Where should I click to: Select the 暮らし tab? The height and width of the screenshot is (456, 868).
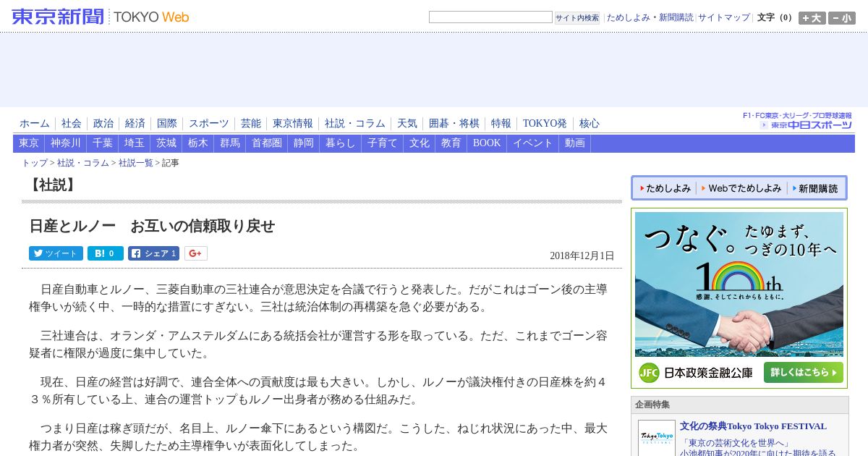tap(341, 143)
